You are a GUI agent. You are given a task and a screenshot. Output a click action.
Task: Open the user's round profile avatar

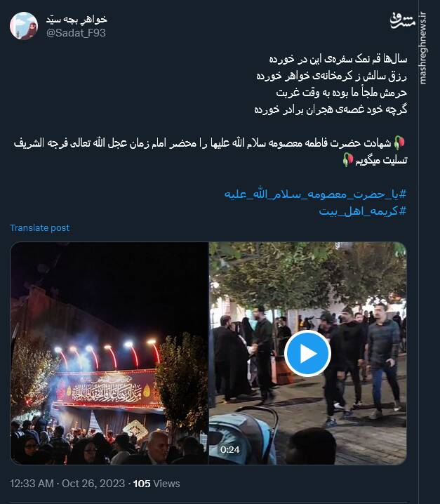23,26
